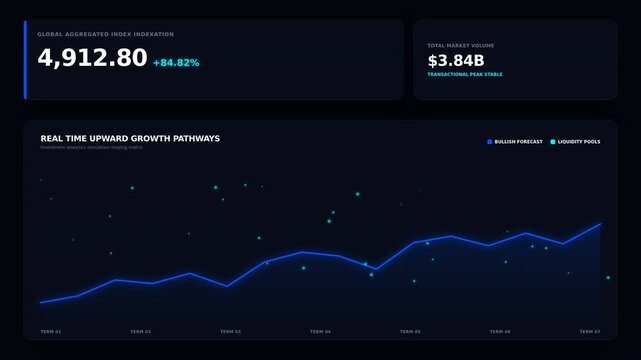
Task: Click the $3.84B market volume figure
Action: (456, 61)
